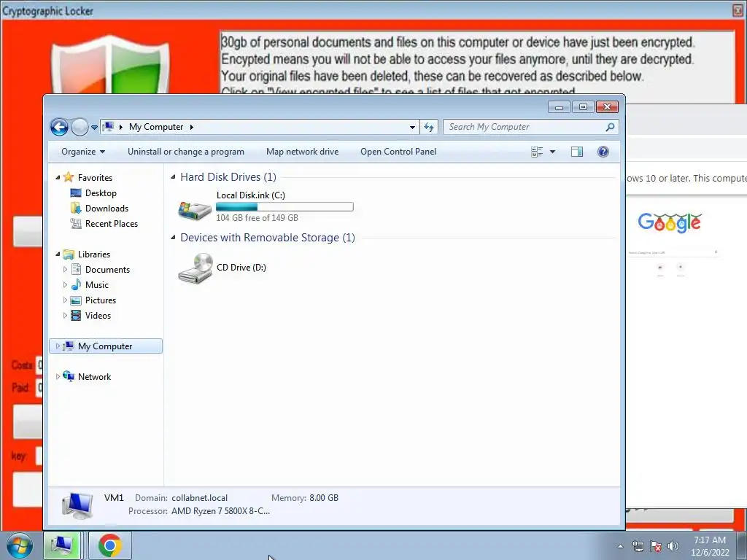Viewport: 747px width, 560px height.
Task: Select My Computer in navigation pane
Action: [105, 346]
